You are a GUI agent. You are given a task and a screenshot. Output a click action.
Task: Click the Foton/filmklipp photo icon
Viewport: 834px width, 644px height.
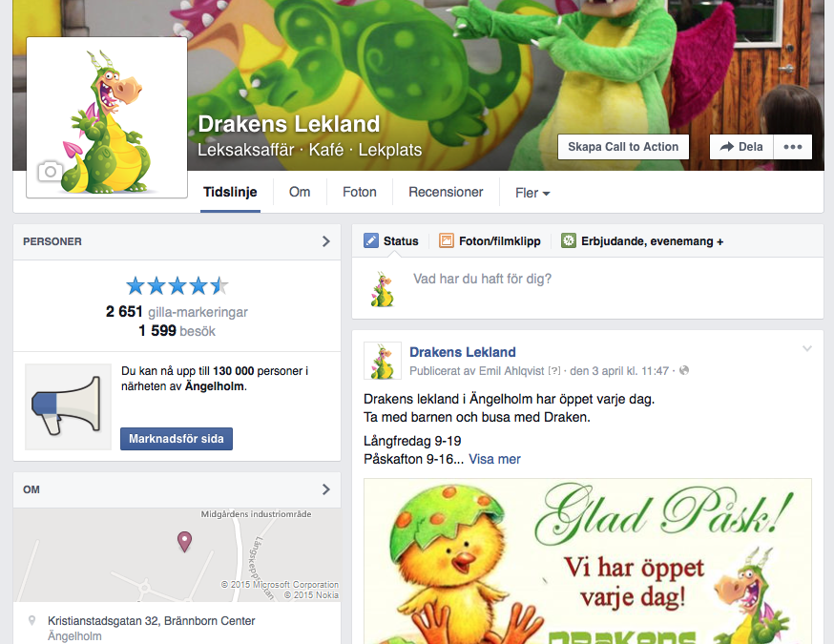(x=447, y=240)
